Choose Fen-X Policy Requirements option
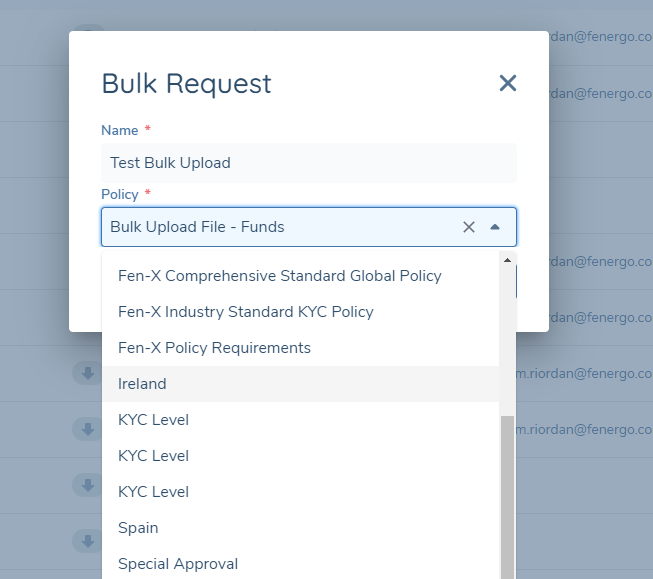Image resolution: width=653 pixels, height=579 pixels. coord(300,348)
